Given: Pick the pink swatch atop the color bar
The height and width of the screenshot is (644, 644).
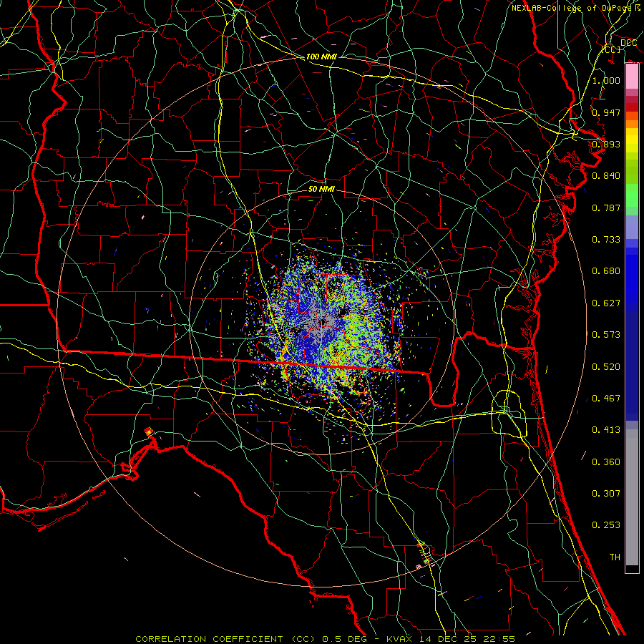Looking at the screenshot, I should [x=632, y=77].
